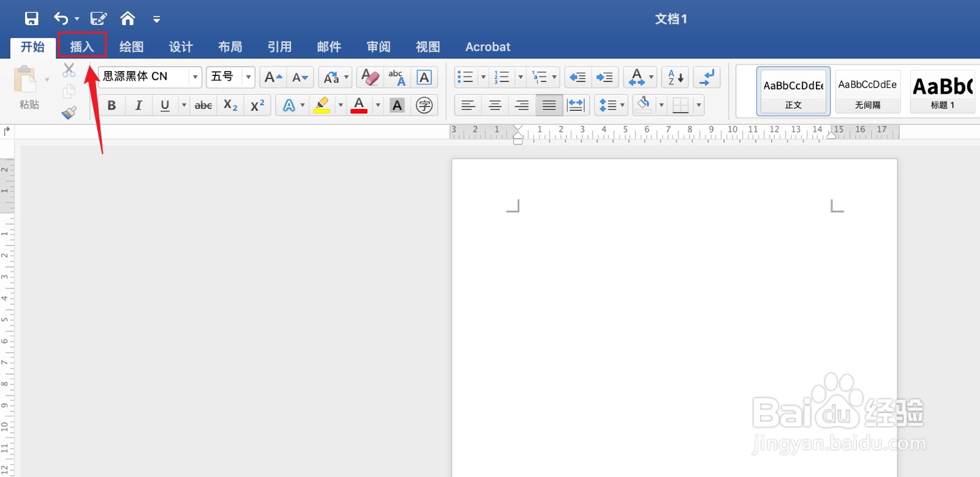Toggle Bold formatting
Image resolution: width=980 pixels, height=477 pixels.
[111, 105]
